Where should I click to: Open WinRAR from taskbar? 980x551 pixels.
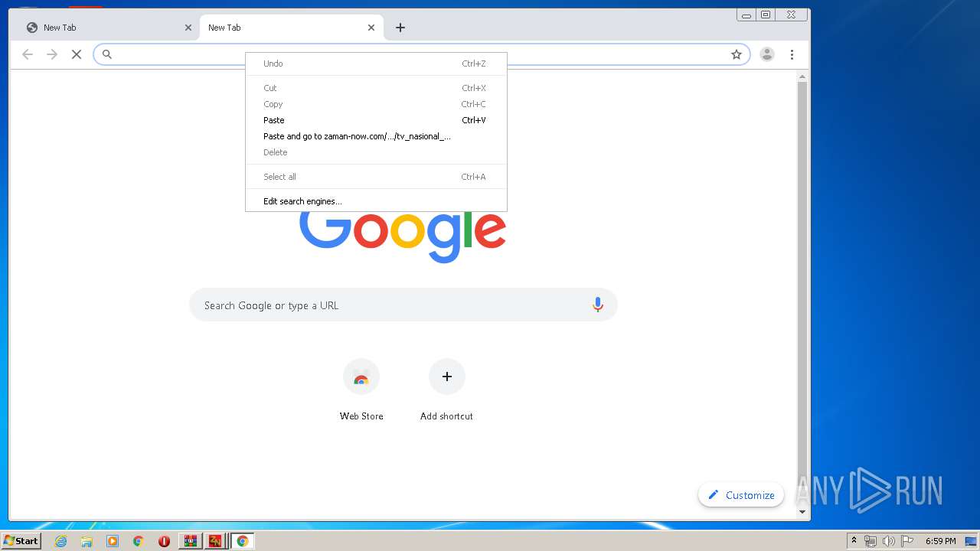click(190, 541)
